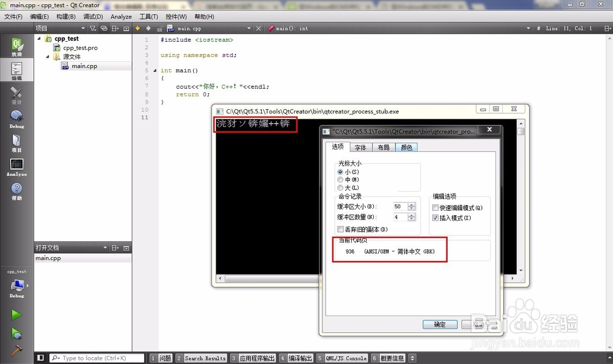Switch to the Layout tab in dialog
This screenshot has height=364, width=613.
(384, 148)
